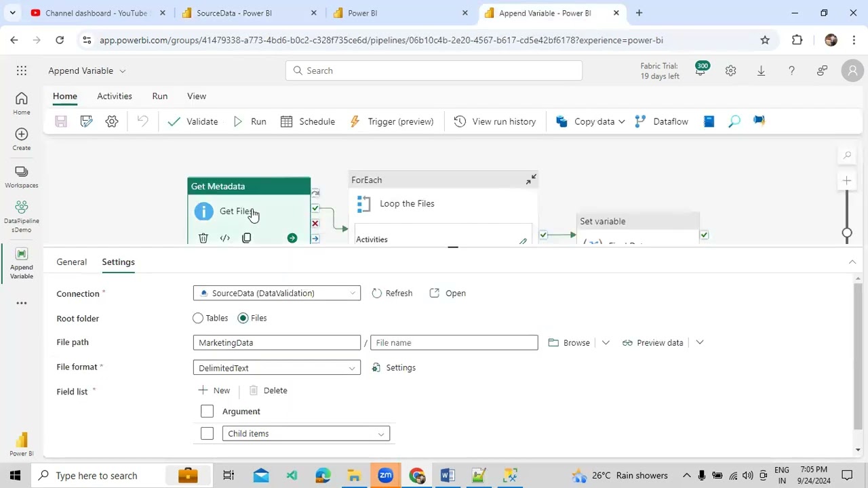Screen dimensions: 868x488
Task: Open DataPipelinesDemo workspace in sidebar
Action: click(21, 216)
